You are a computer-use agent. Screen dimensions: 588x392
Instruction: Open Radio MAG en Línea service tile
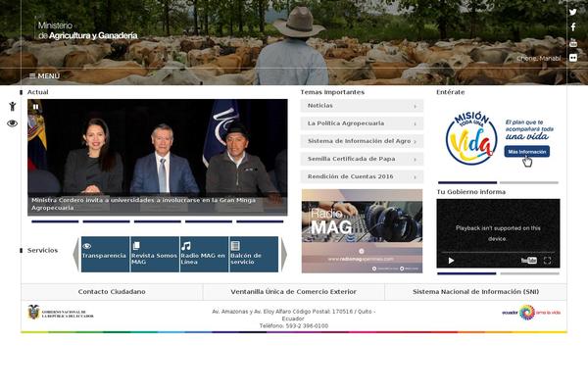click(x=204, y=254)
